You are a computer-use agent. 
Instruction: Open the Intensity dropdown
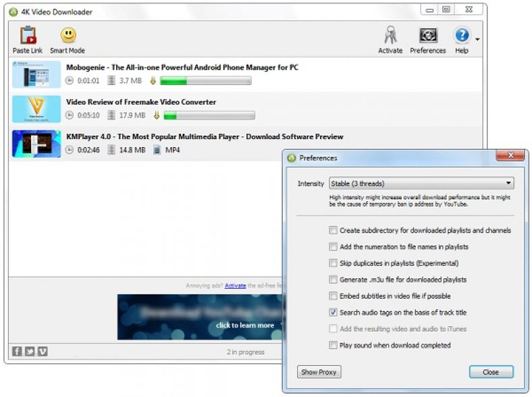(x=421, y=184)
